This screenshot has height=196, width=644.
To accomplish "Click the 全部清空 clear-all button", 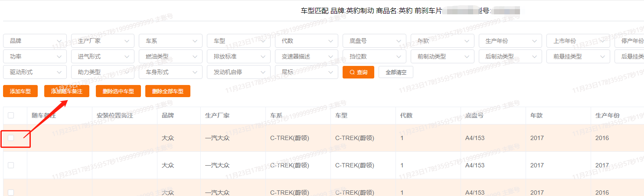I will click(396, 72).
